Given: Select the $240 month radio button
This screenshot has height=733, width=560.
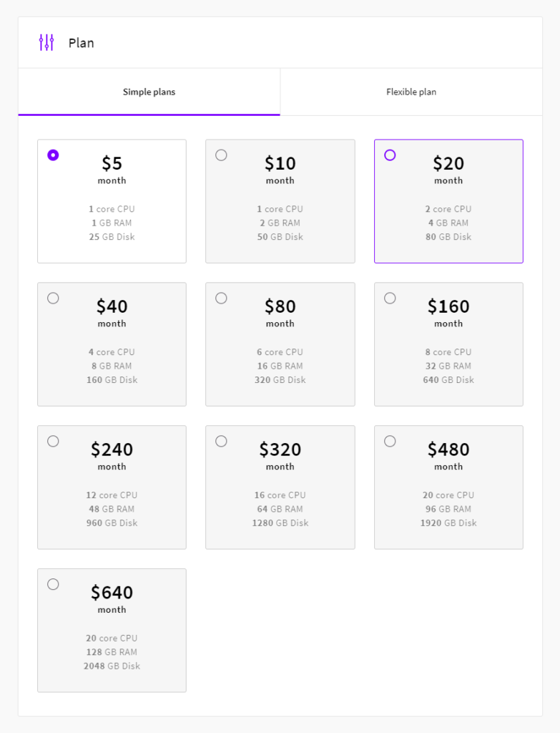Looking at the screenshot, I should [53, 441].
